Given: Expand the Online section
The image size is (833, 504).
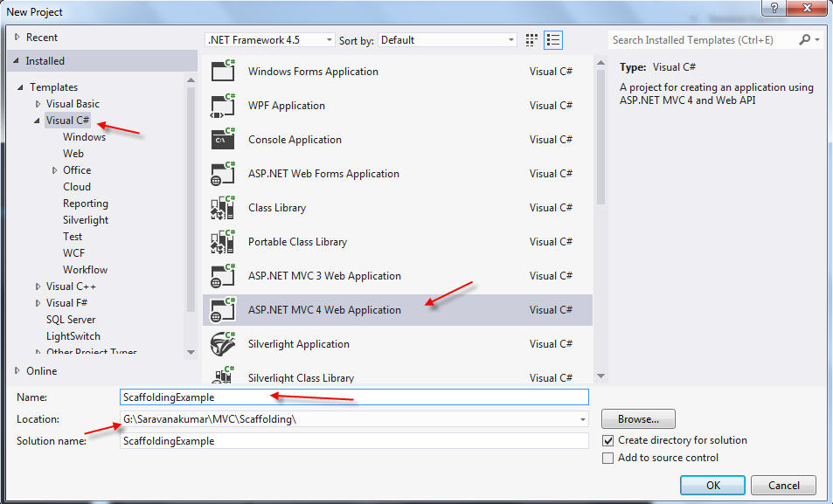Looking at the screenshot, I should point(17,370).
